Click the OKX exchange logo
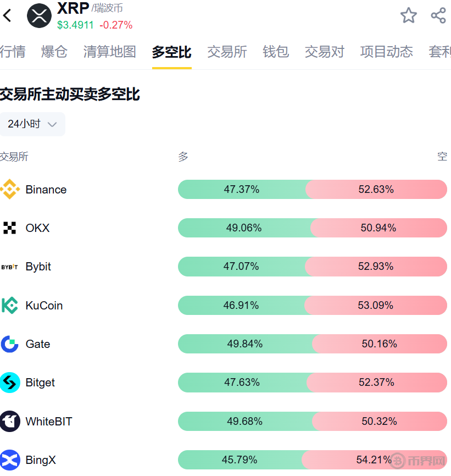This screenshot has height=476, width=451. click(x=10, y=228)
